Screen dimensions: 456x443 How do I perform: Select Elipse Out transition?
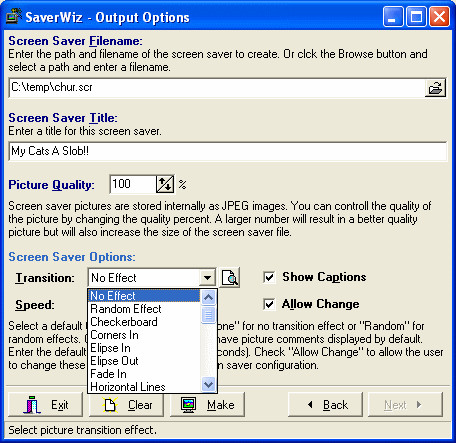coord(144,361)
